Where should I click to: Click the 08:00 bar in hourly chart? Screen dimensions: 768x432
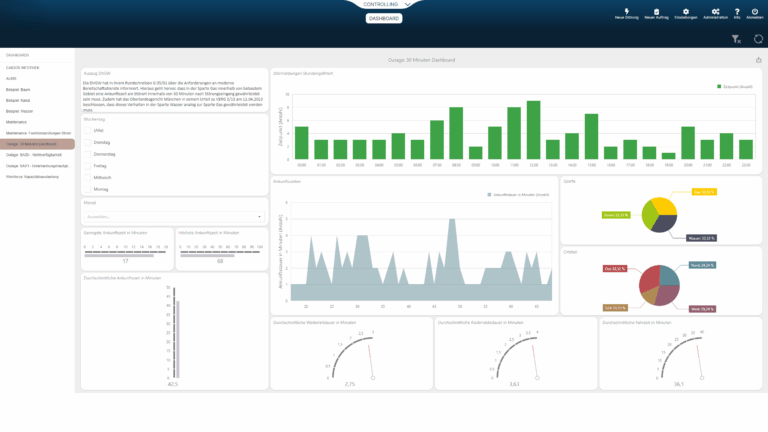(x=456, y=133)
